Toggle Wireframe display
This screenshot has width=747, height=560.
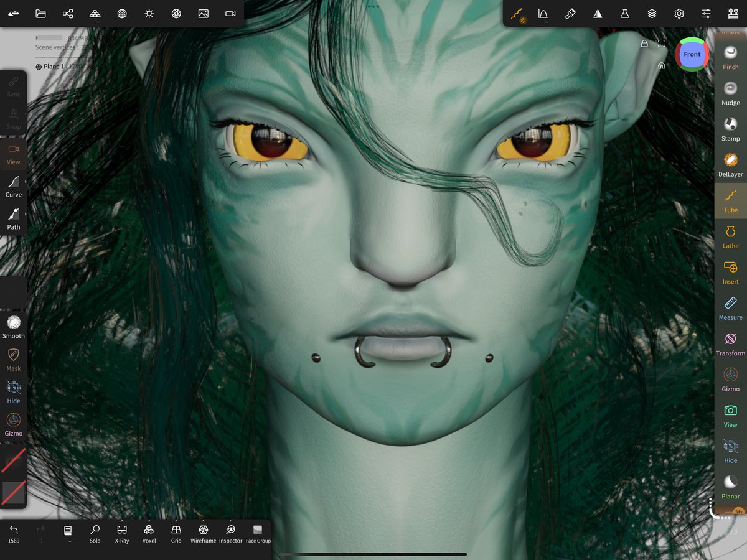(x=203, y=533)
